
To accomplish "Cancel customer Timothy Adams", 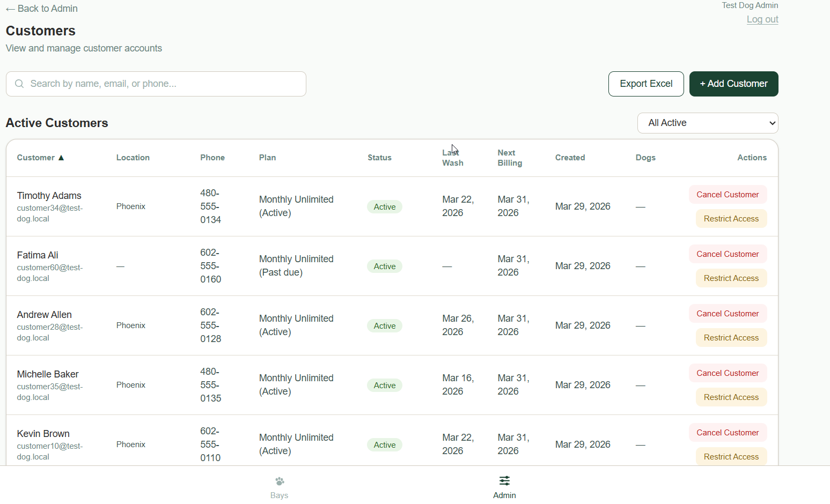I will pyautogui.click(x=728, y=194).
